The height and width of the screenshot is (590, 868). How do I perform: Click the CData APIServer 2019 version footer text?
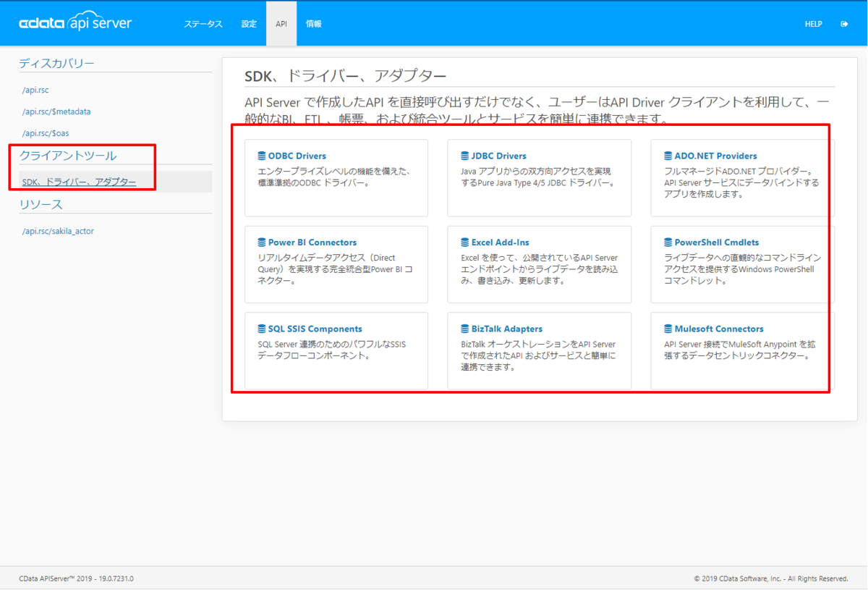(x=77, y=578)
